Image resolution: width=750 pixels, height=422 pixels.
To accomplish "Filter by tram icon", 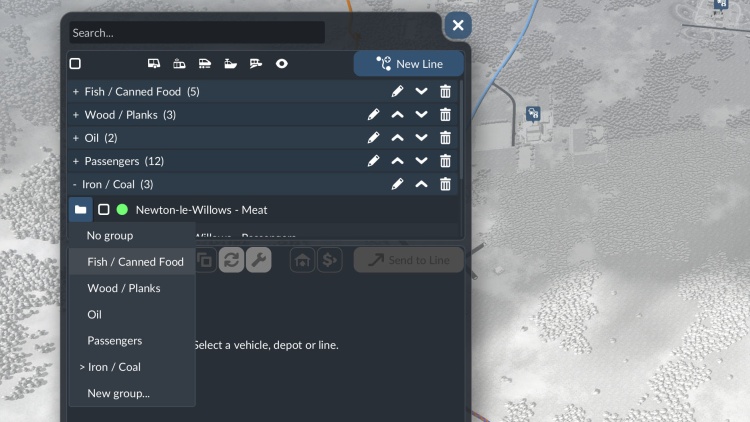I will point(179,64).
